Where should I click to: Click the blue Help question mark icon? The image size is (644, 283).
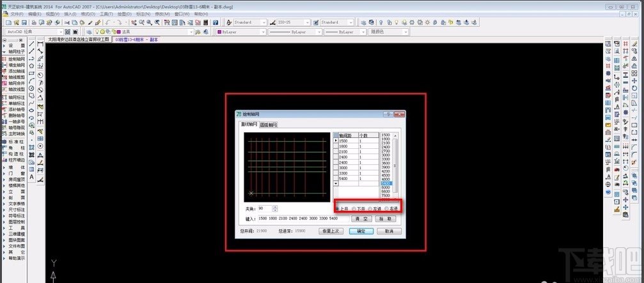[x=216, y=22]
